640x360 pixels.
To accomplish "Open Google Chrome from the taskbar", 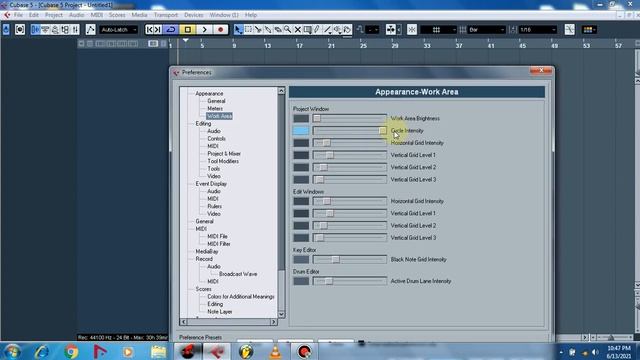I will pyautogui.click(x=71, y=351).
